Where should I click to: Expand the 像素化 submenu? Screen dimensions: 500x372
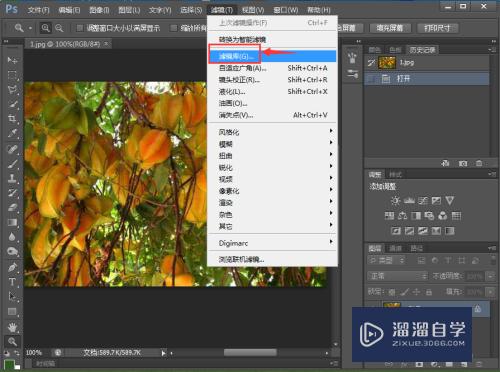pos(272,191)
